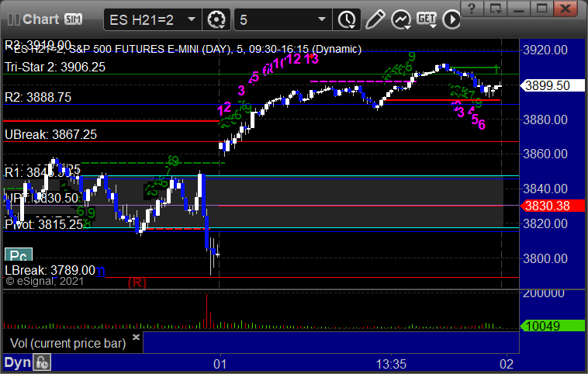This screenshot has width=588, height=374.
Task: Click the Dyn label at bottom left
Action: coord(18,362)
